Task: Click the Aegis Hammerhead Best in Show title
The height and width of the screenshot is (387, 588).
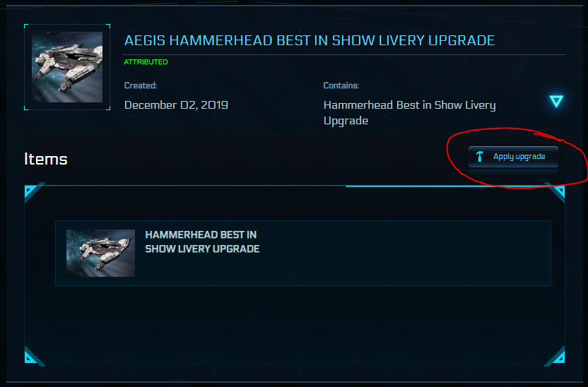Action: (310, 40)
